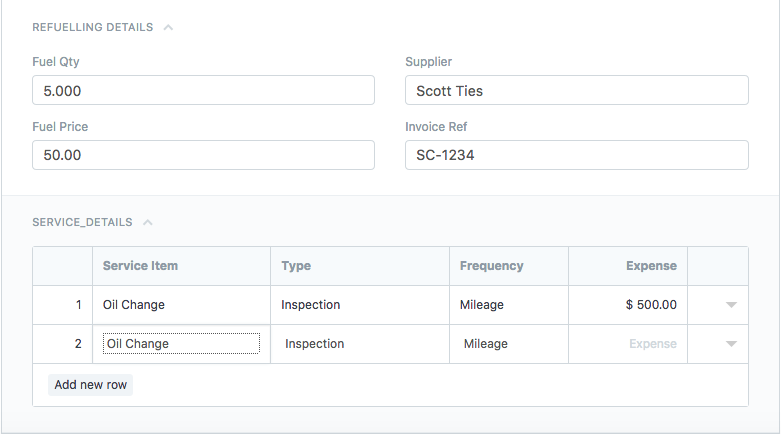Image resolution: width=781 pixels, height=434 pixels.
Task: Open row 1 dropdown arrow
Action: point(731,305)
